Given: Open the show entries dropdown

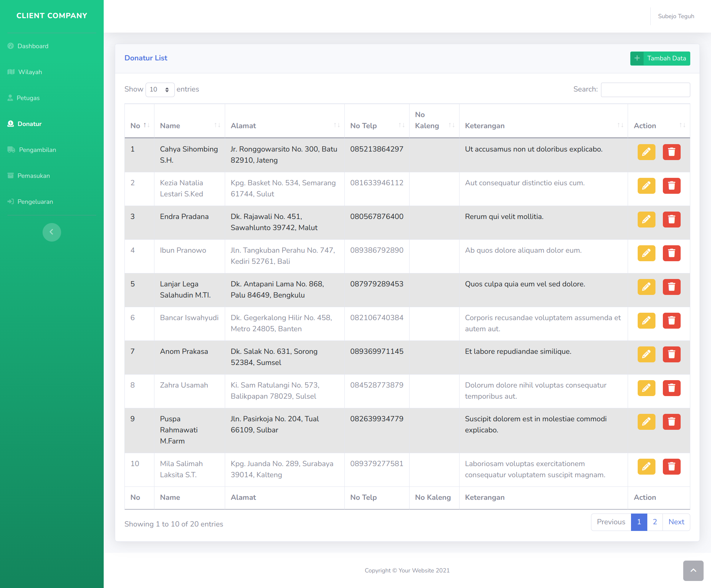Looking at the screenshot, I should coord(160,90).
